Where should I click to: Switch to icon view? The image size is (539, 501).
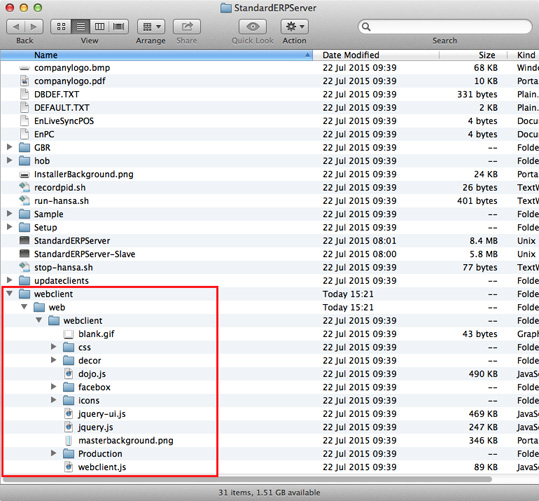tap(61, 26)
